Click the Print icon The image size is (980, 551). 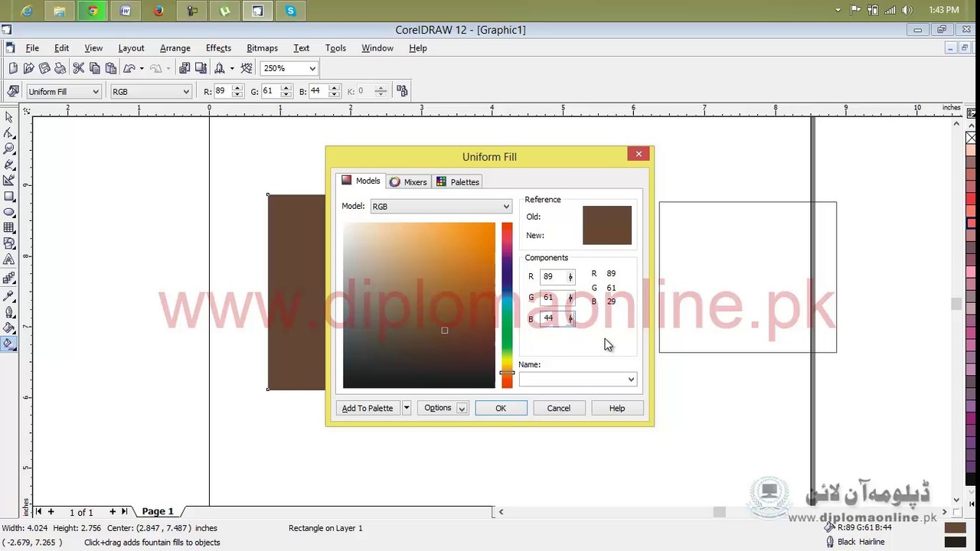tap(60, 68)
